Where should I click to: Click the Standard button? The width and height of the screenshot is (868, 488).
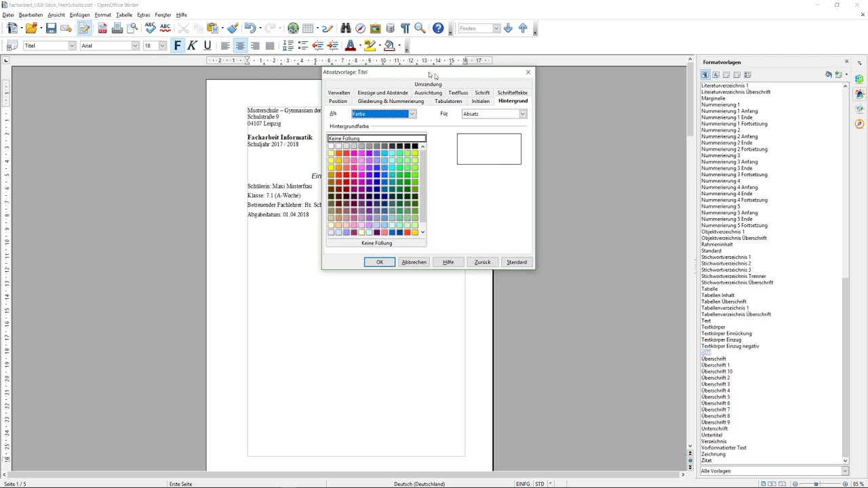click(x=517, y=262)
